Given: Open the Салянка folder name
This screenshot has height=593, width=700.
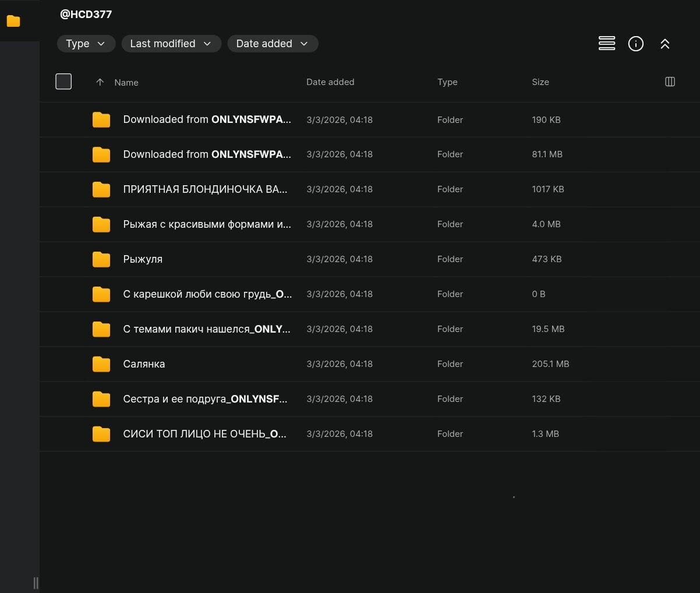Looking at the screenshot, I should [144, 364].
